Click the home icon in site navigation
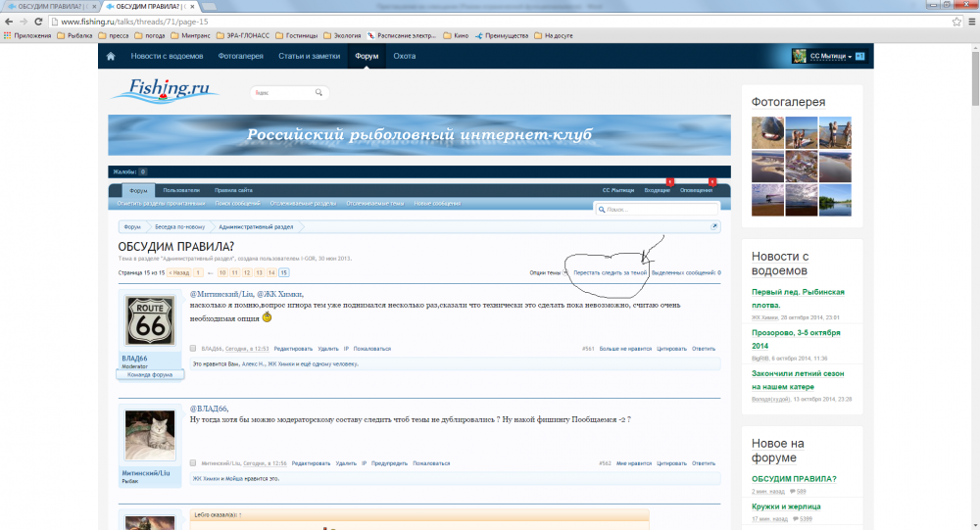Screen dimensions: 980x530 [x=112, y=57]
